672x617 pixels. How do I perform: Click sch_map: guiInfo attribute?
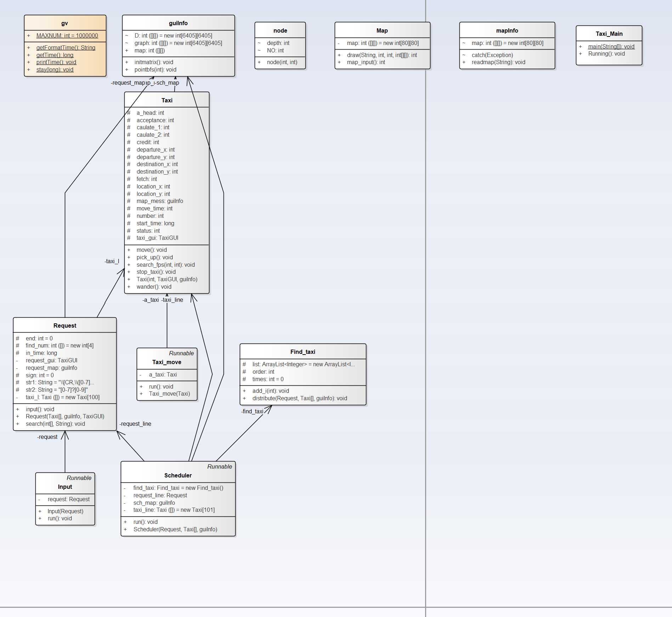point(154,503)
